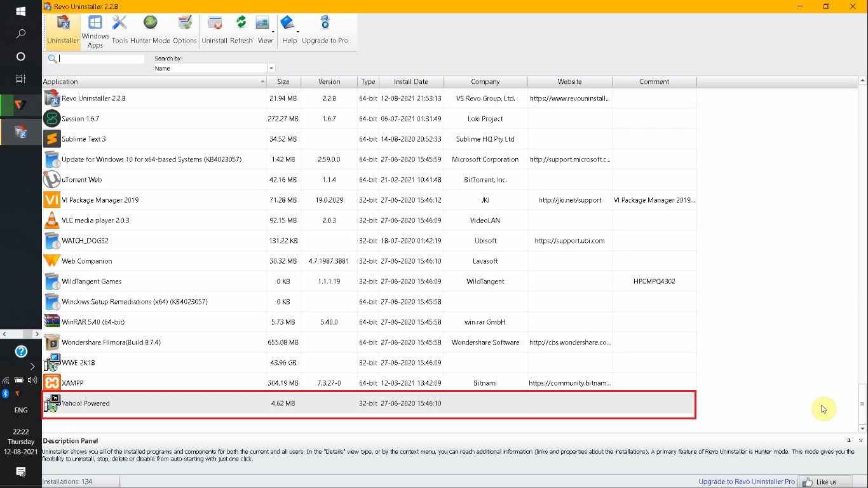
Task: Click the 'Installations: 134' status text
Action: point(67,482)
